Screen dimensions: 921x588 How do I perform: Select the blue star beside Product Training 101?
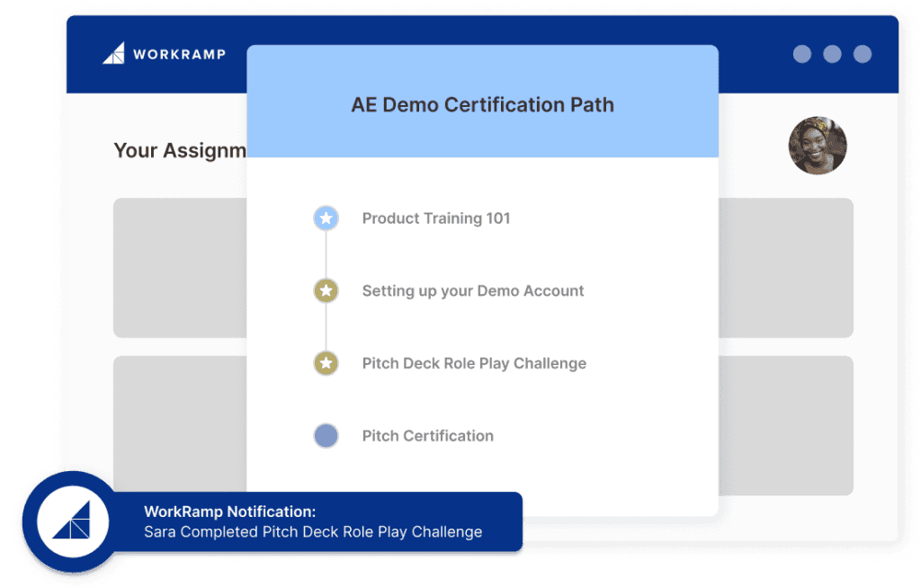tap(326, 218)
